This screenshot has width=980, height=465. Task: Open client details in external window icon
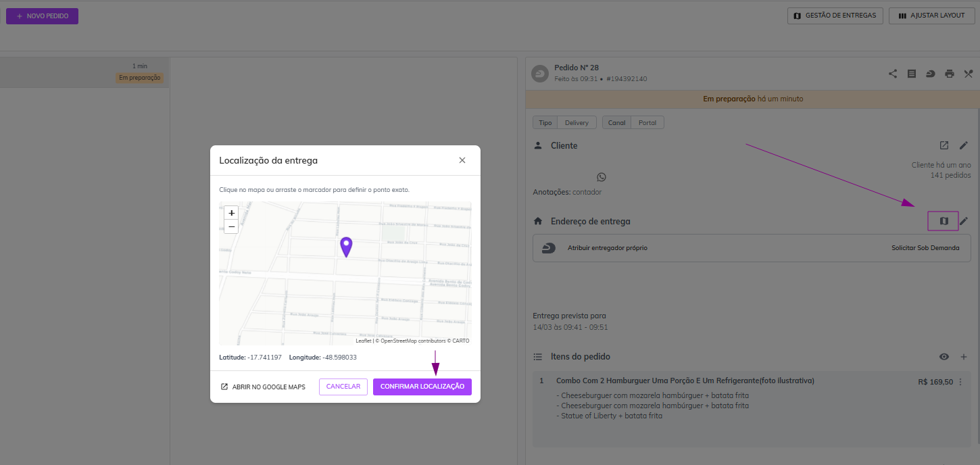(944, 145)
